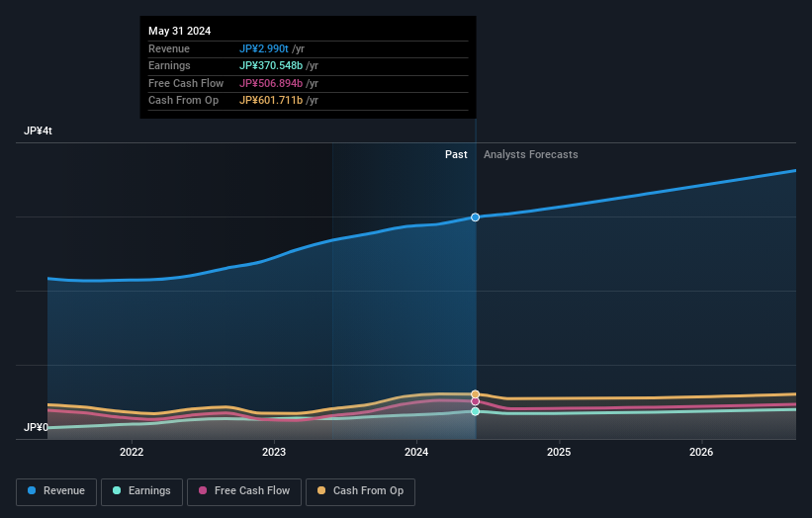
Task: Click the teal Earnings legend dot
Action: (x=117, y=490)
